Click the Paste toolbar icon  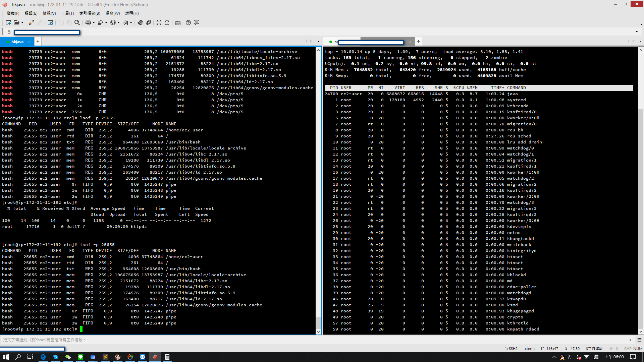pyautogui.click(x=69, y=22)
